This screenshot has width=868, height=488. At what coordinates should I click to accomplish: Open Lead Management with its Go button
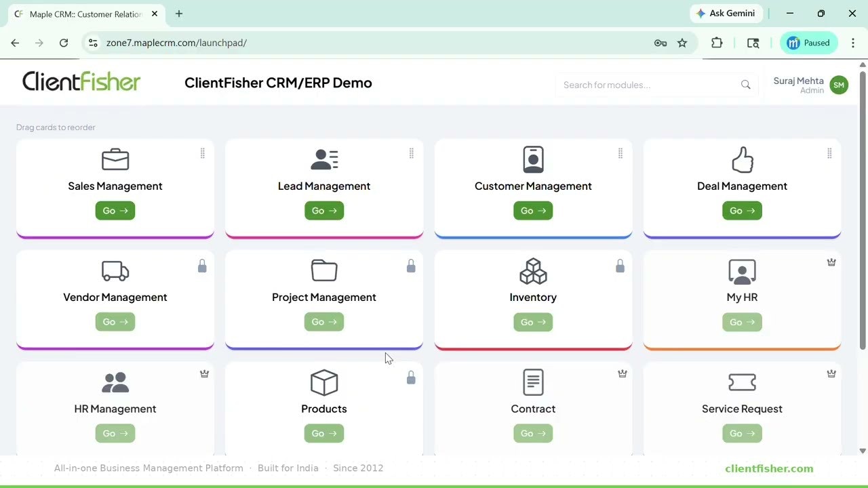[x=324, y=211]
